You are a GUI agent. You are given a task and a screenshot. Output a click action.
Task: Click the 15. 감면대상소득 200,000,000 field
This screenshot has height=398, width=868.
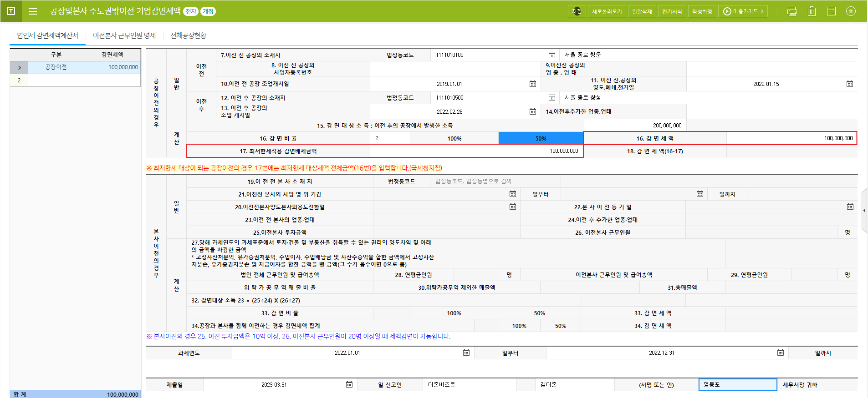click(x=635, y=126)
